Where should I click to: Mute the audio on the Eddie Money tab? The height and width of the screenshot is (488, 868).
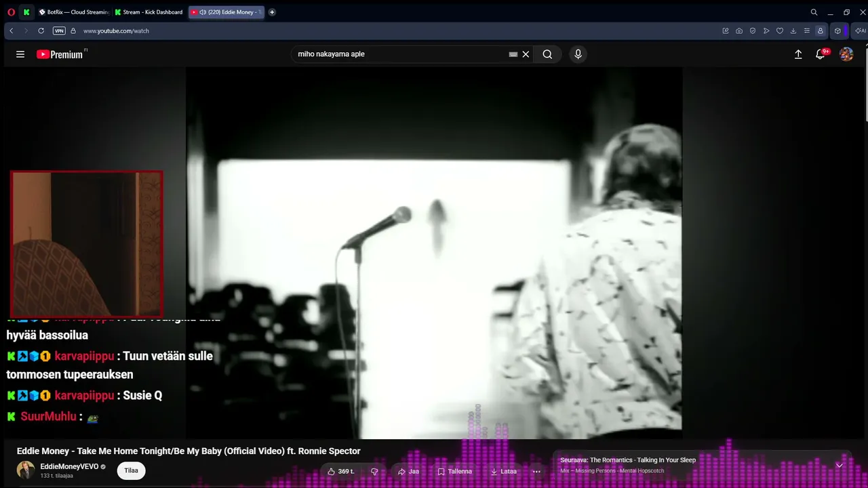click(x=203, y=12)
